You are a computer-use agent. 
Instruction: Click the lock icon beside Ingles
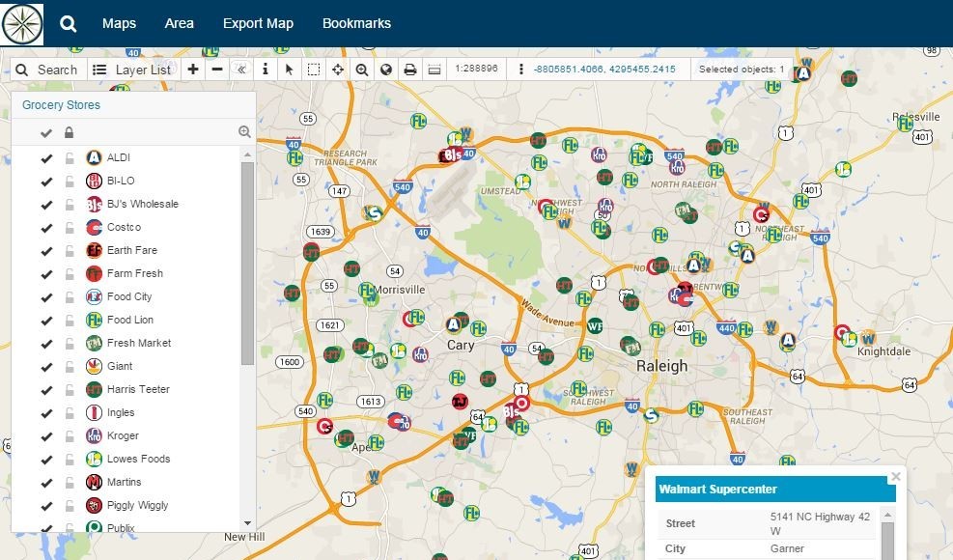pyautogui.click(x=70, y=412)
